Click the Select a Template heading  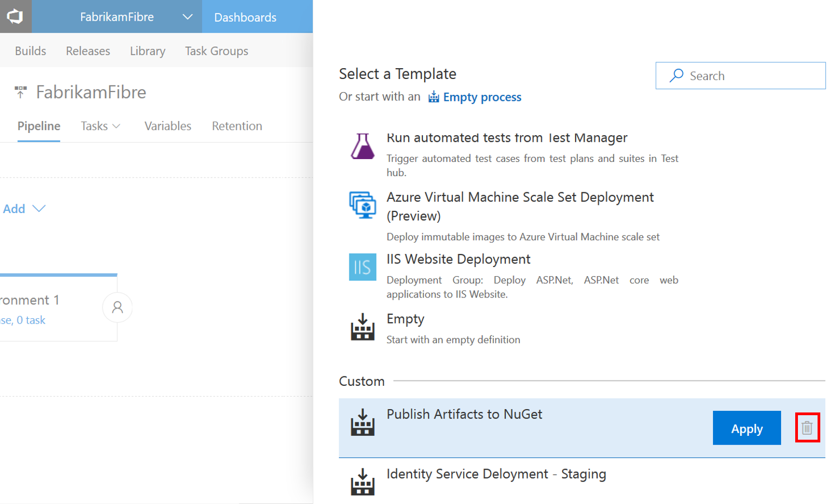pos(398,74)
